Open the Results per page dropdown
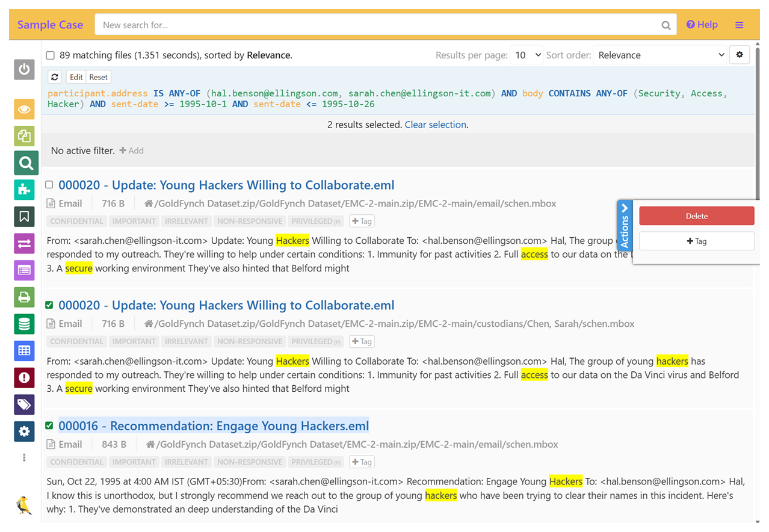 pyautogui.click(x=526, y=55)
